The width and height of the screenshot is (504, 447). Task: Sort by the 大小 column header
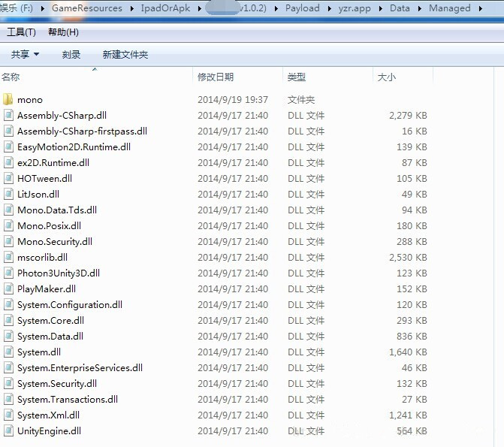tap(386, 77)
